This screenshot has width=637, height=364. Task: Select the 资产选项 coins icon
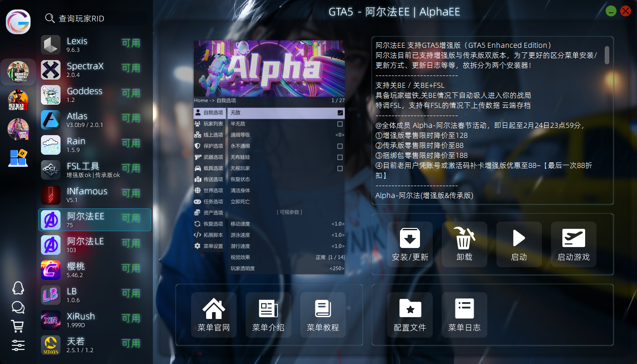[x=197, y=212]
